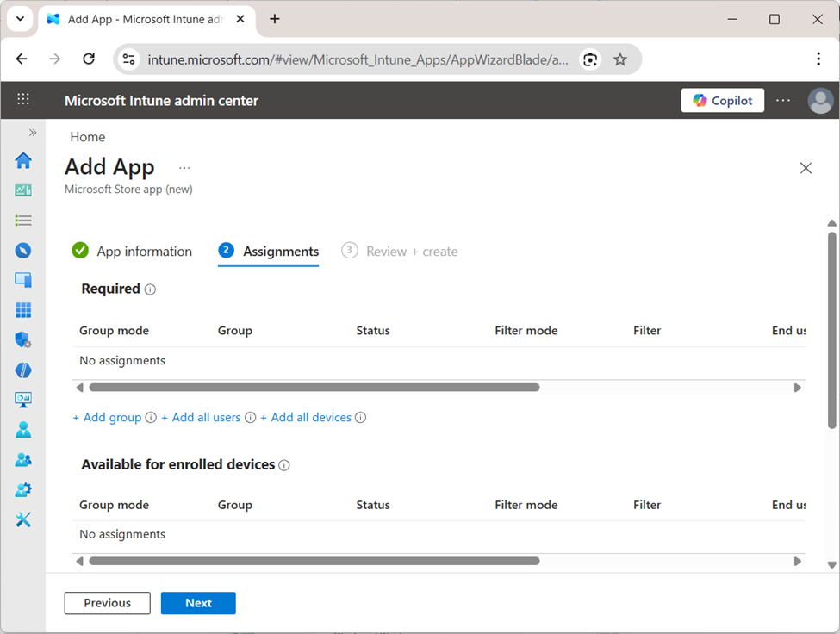Open the Dashboard sidebar icon
Viewport: 840px width, 634px height.
tap(22, 190)
